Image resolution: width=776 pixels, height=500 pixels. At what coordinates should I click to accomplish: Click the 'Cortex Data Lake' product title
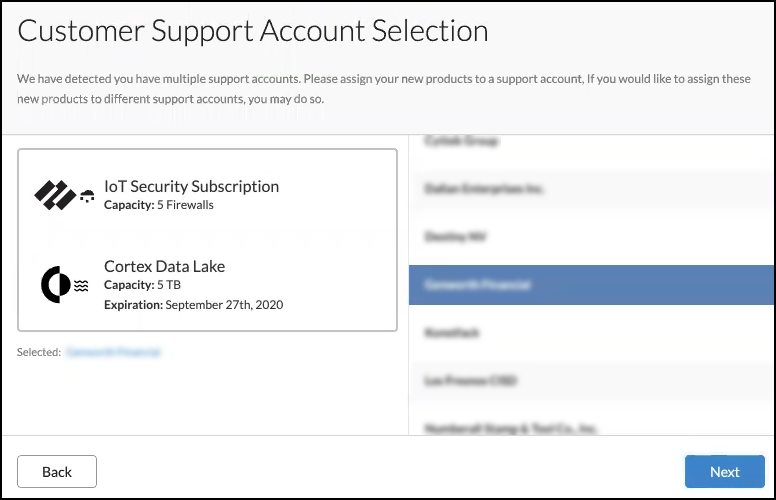click(164, 266)
